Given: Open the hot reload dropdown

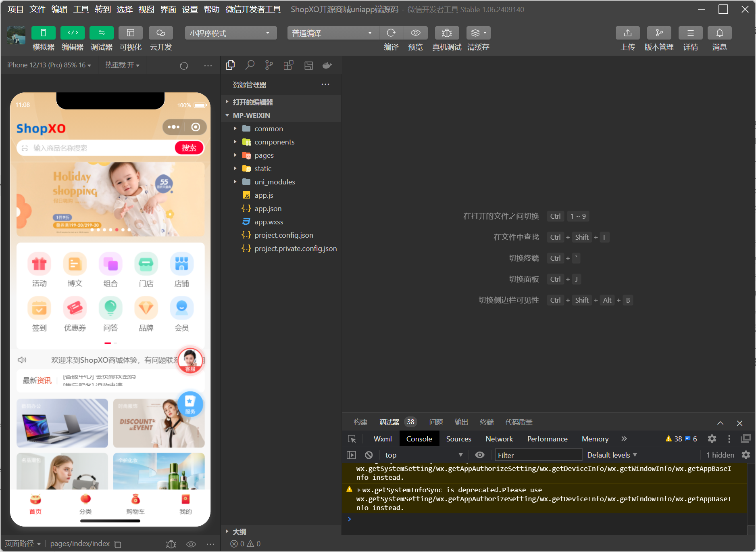Looking at the screenshot, I should click(x=122, y=65).
